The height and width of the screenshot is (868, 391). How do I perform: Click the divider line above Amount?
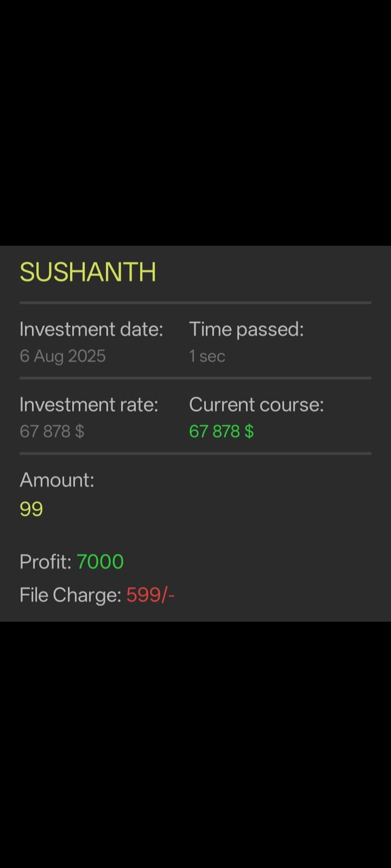195,453
